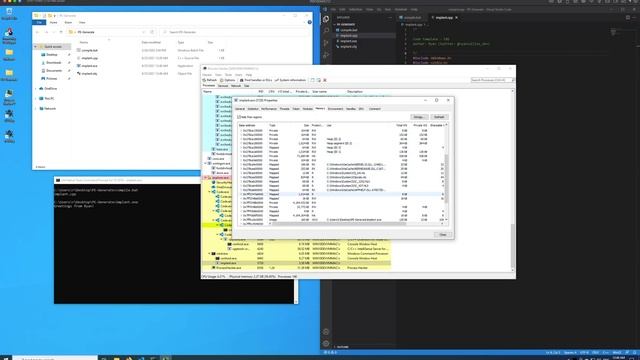Switch to the Handles tab in Properties dialog
Screen dimensions: 640x360
(x=351, y=109)
